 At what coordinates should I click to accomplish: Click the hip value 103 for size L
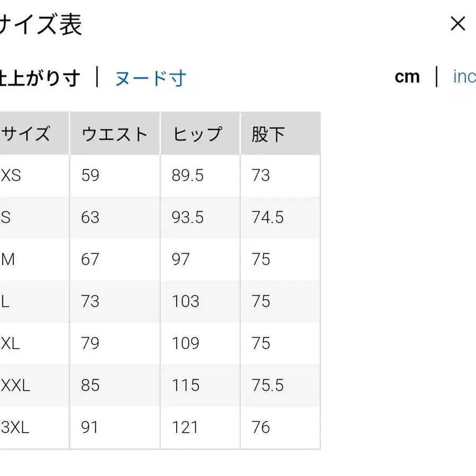click(x=185, y=301)
